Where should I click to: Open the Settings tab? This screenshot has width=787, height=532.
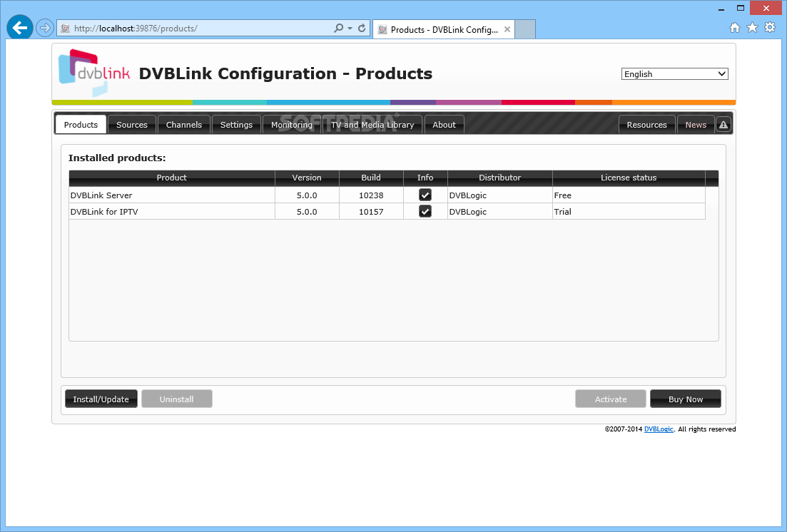click(236, 125)
